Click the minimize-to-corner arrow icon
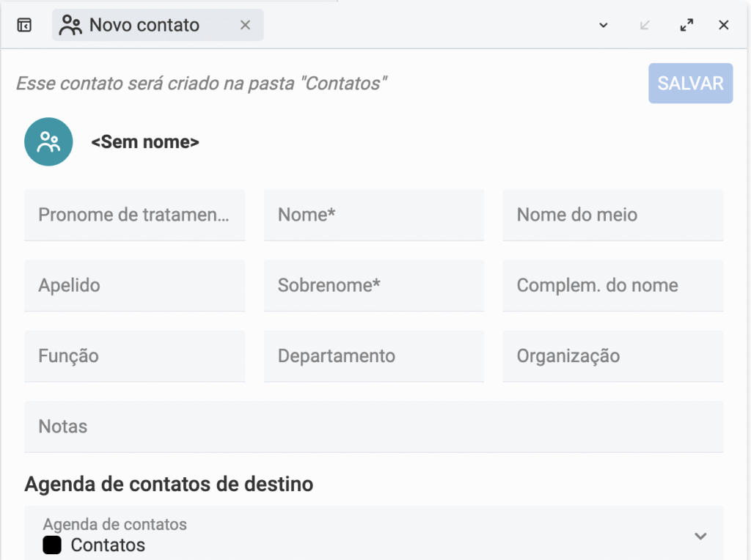Viewport: 751px width, 560px height. [645, 25]
